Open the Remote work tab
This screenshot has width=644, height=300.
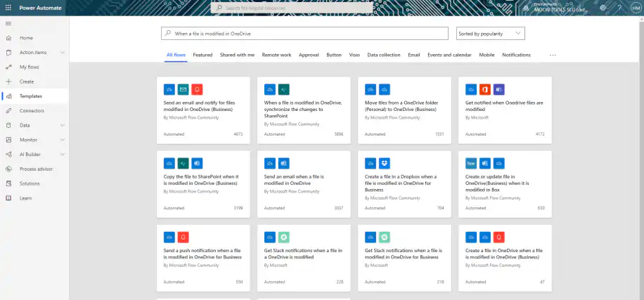click(x=276, y=55)
